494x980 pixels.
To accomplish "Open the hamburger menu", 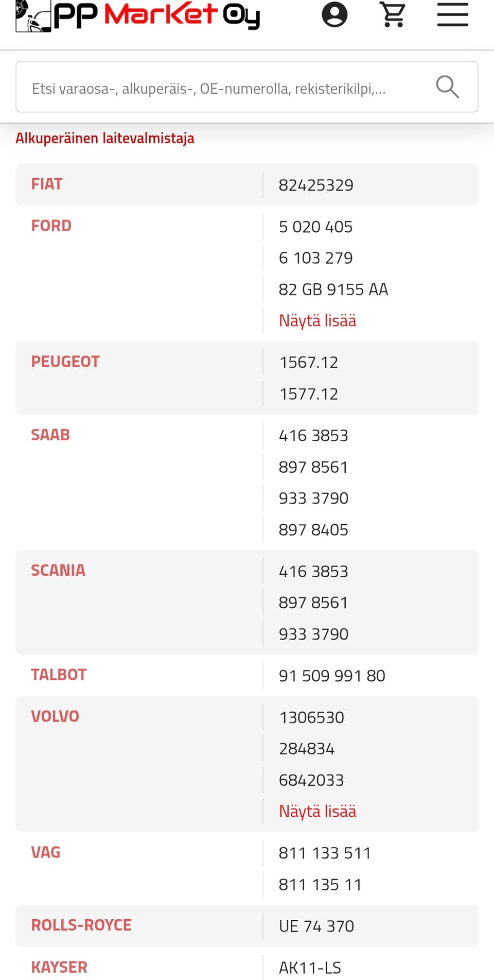I will pos(453,14).
